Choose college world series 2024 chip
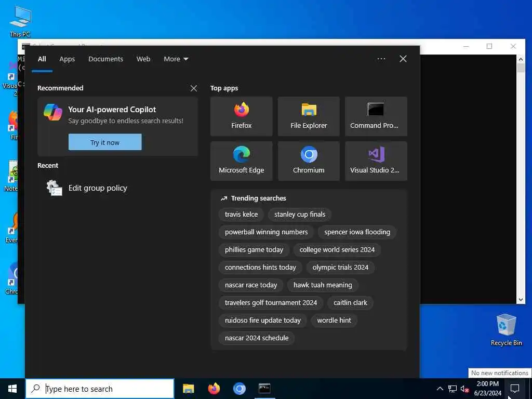The image size is (532, 399). (x=337, y=250)
